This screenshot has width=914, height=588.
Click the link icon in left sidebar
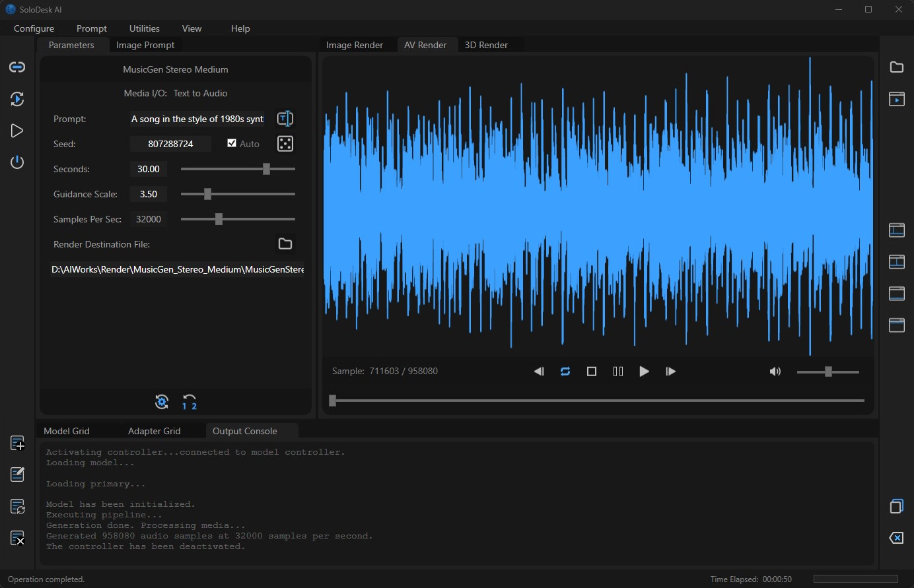point(17,67)
